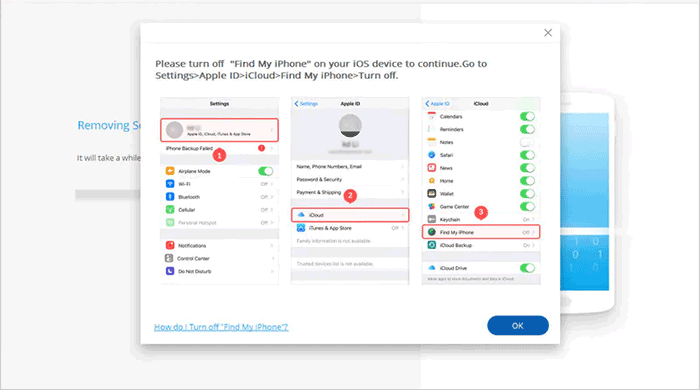Screen dimensions: 700x390
Task: Click the Safari compass icon
Action: (x=432, y=155)
